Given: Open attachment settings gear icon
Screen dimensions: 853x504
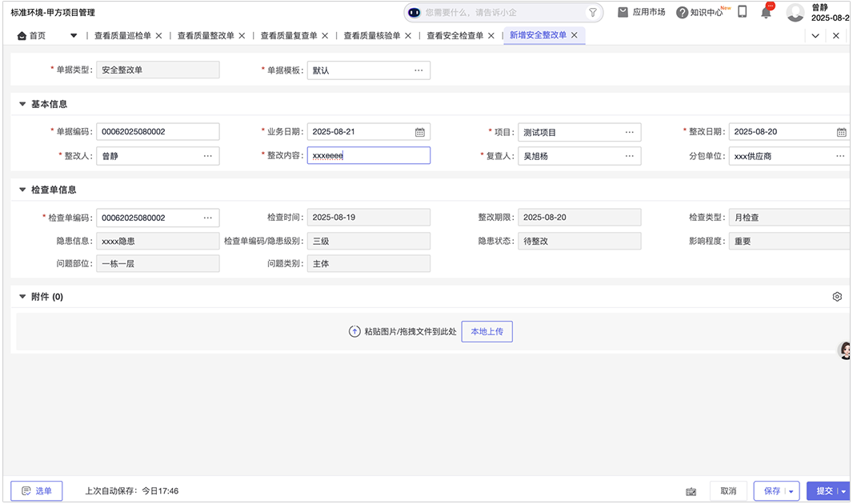Looking at the screenshot, I should pos(837,297).
